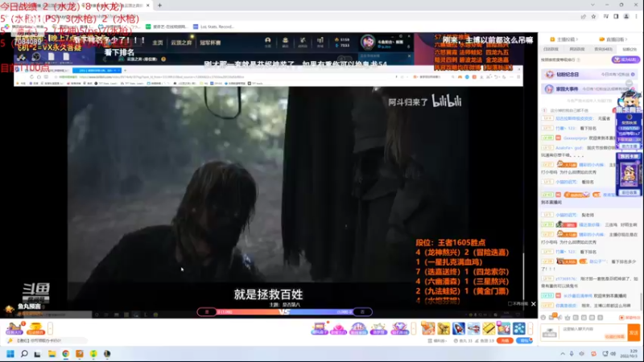Open taskbar search magnifier
This screenshot has width=644, height=362.
click(x=24, y=354)
